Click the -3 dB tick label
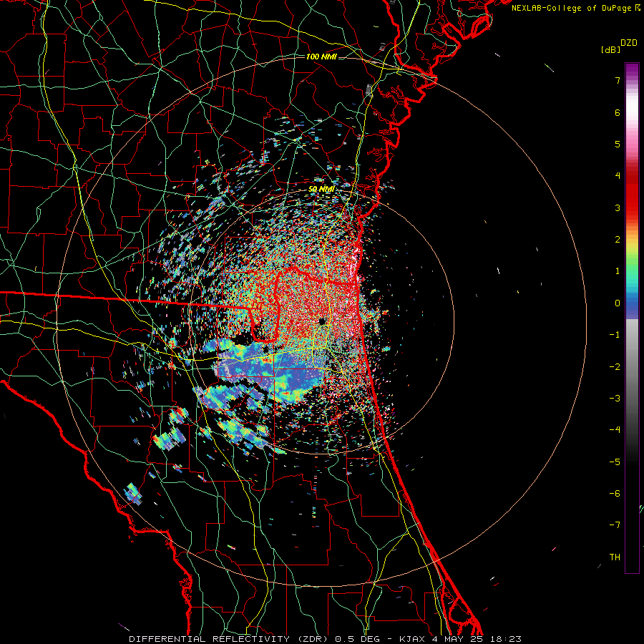The height and width of the screenshot is (644, 644). 615,399
